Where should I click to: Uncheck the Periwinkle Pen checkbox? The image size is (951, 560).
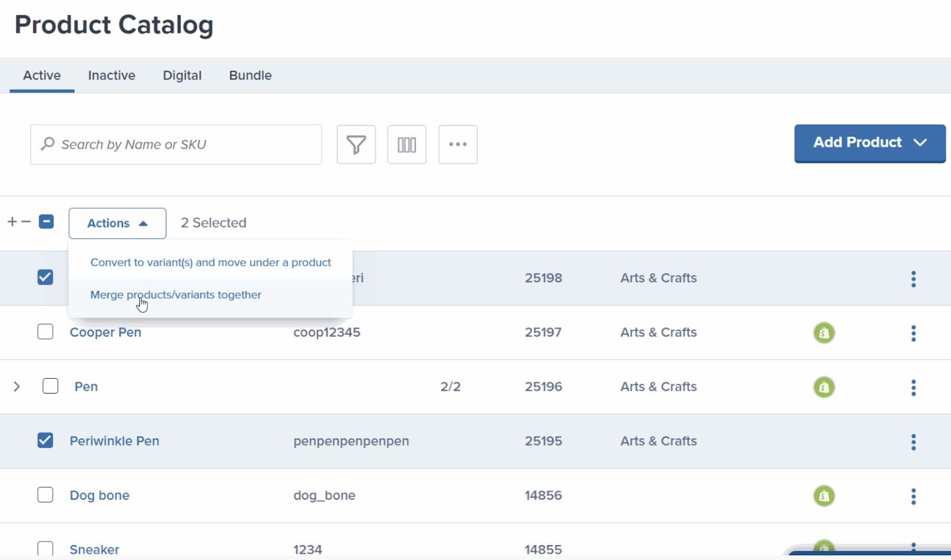(45, 441)
